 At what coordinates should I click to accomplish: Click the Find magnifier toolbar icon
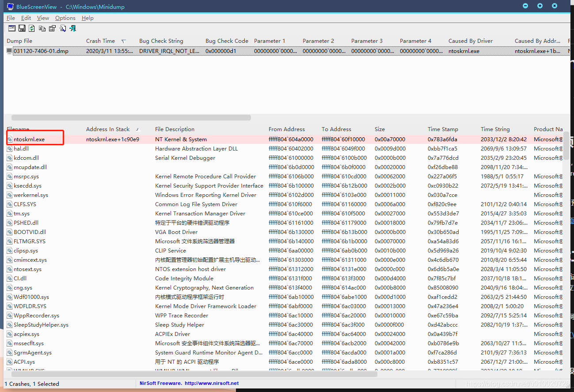pyautogui.click(x=63, y=28)
